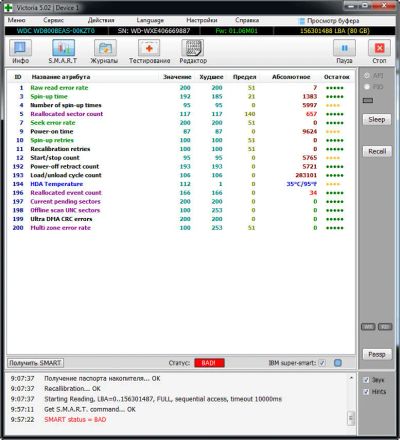Click the Получить SMART button
Screen dimensions: 400x440
pyautogui.click(x=35, y=363)
